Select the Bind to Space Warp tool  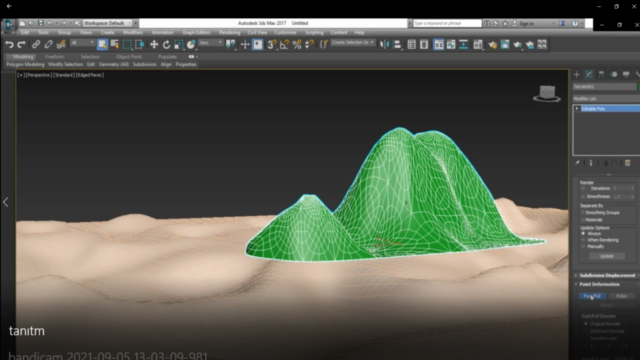coord(61,44)
